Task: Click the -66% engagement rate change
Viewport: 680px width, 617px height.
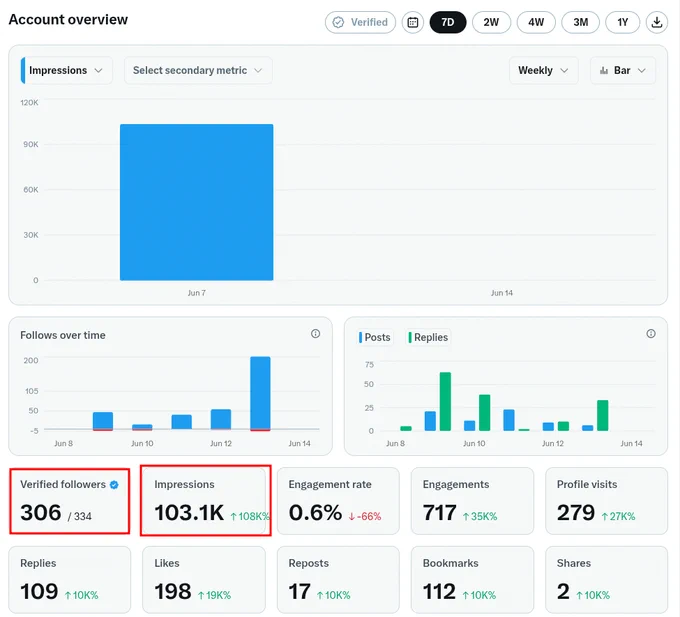Action: pyautogui.click(x=365, y=516)
